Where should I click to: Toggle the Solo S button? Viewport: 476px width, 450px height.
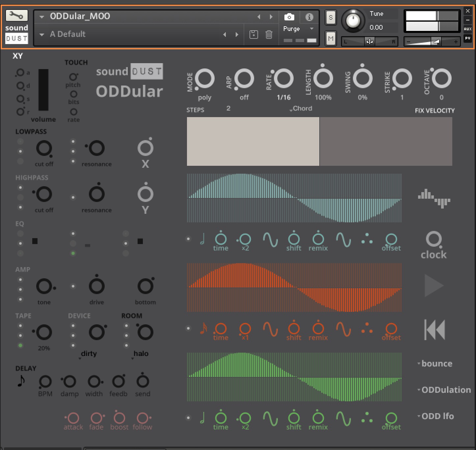[x=331, y=17]
